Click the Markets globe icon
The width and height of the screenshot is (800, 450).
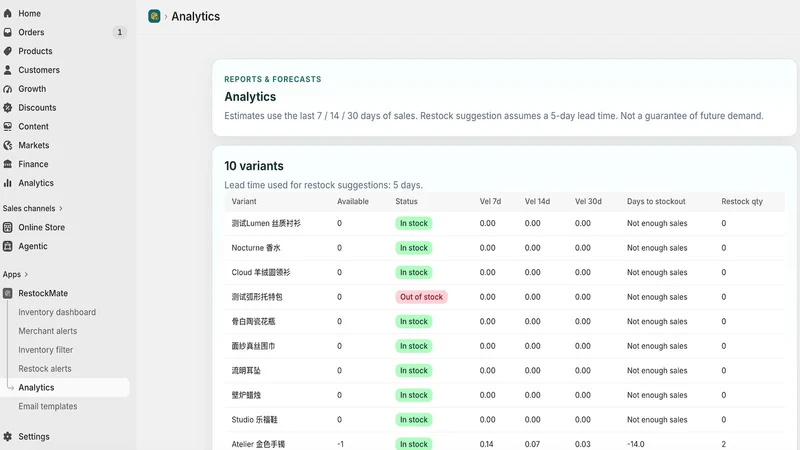pos(8,145)
